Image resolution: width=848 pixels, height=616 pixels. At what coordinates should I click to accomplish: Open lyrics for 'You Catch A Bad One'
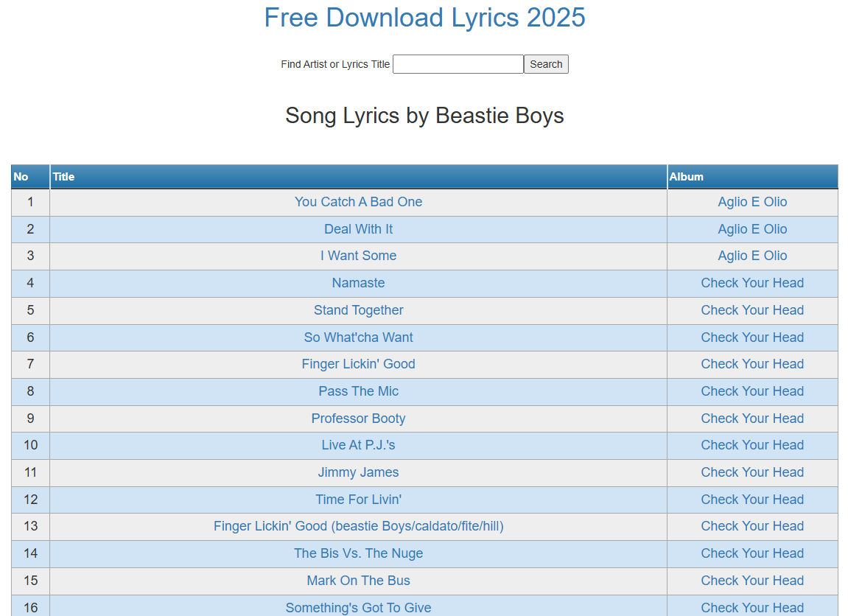click(x=358, y=202)
